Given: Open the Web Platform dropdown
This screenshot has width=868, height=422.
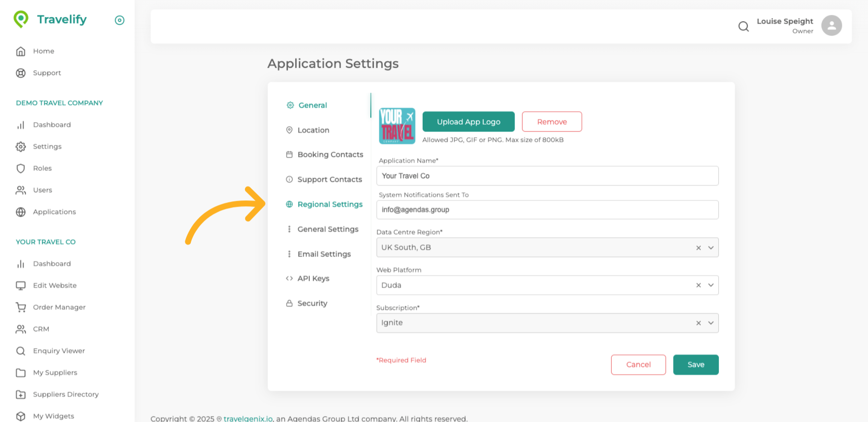Looking at the screenshot, I should pyautogui.click(x=711, y=285).
